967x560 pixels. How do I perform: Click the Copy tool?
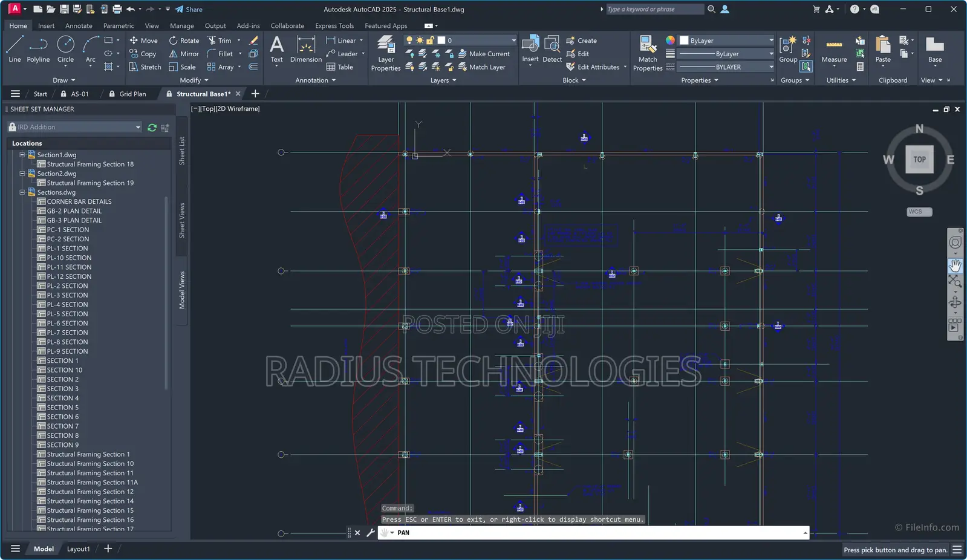[x=143, y=54]
